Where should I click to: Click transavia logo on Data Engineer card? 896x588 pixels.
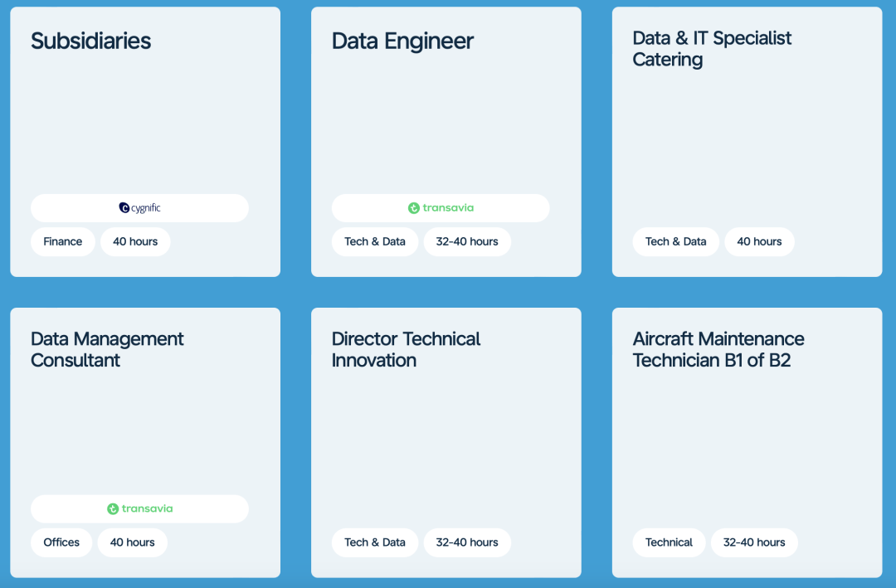pyautogui.click(x=441, y=208)
